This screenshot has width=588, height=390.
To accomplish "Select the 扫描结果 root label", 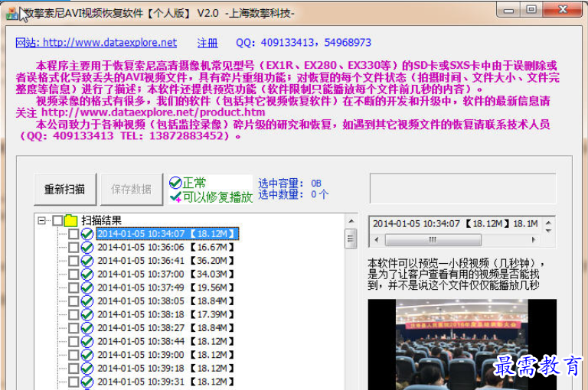I will pos(101,220).
